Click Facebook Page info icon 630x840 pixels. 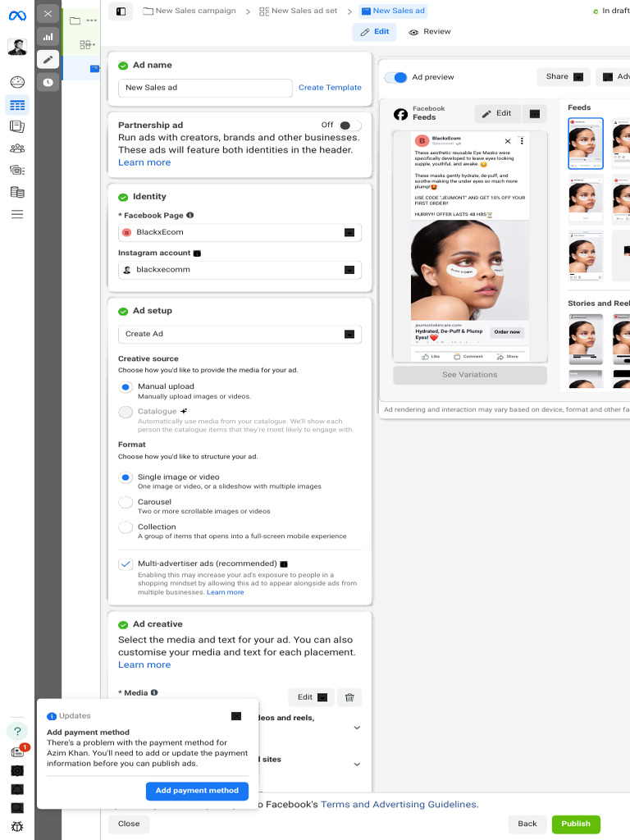click(x=189, y=216)
